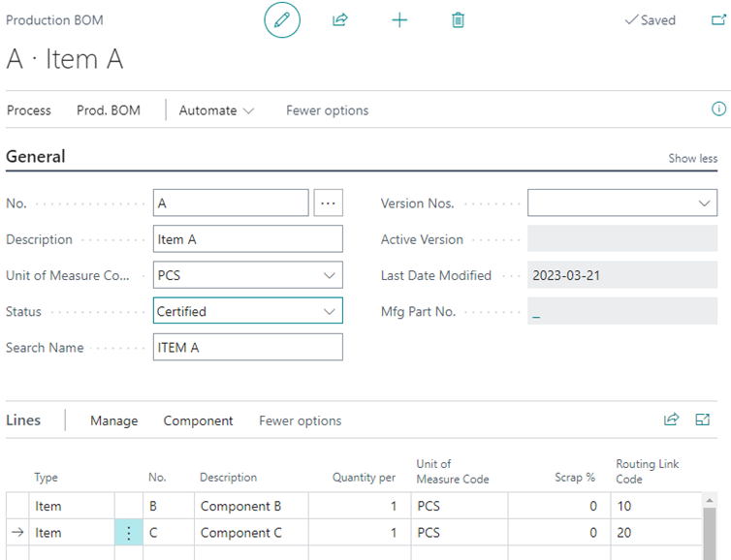Click the Unit of Measure Code column header
Screen dimensions: 731x560
pos(453,472)
